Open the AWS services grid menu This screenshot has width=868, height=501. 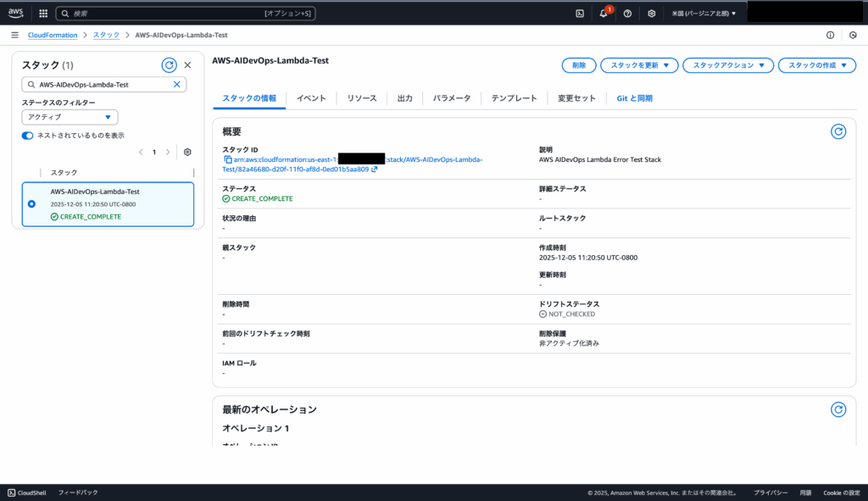click(43, 14)
